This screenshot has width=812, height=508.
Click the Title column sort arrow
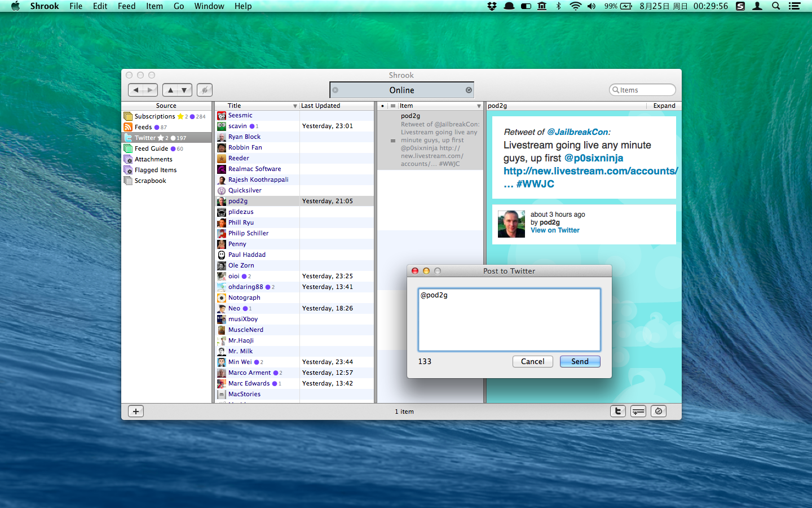[x=295, y=106]
